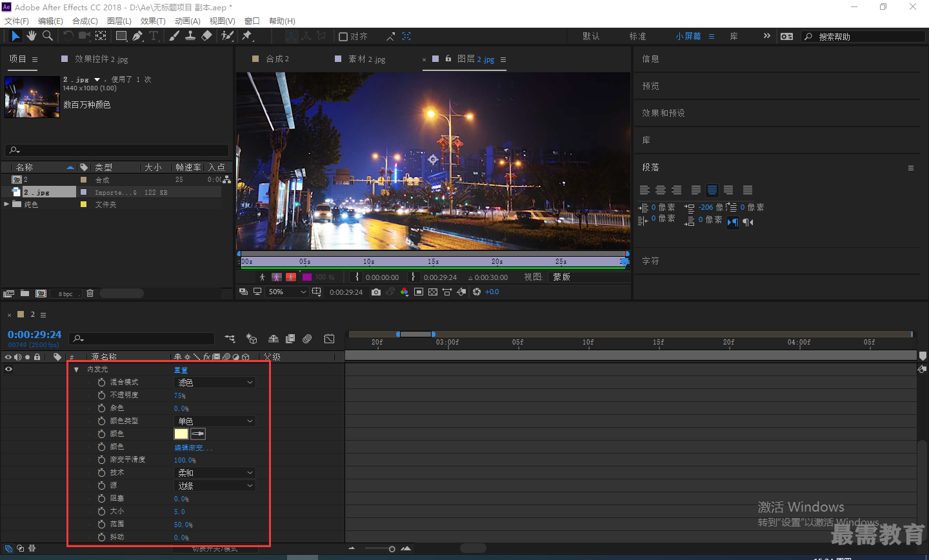Viewport: 929px width, 560px height.
Task: Select the Brush tool
Action: pos(174,36)
